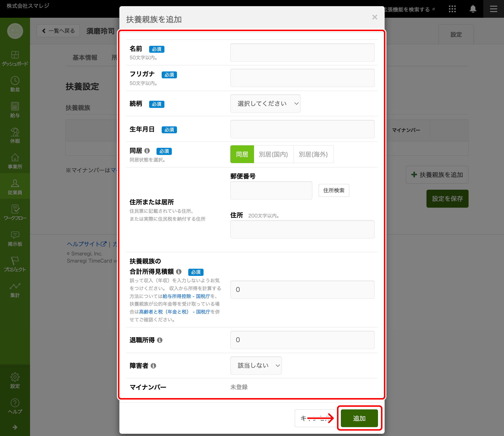Viewport: 504px width, 436px height.
Task: Click the info icon beside 退職所得
Action: tap(160, 340)
